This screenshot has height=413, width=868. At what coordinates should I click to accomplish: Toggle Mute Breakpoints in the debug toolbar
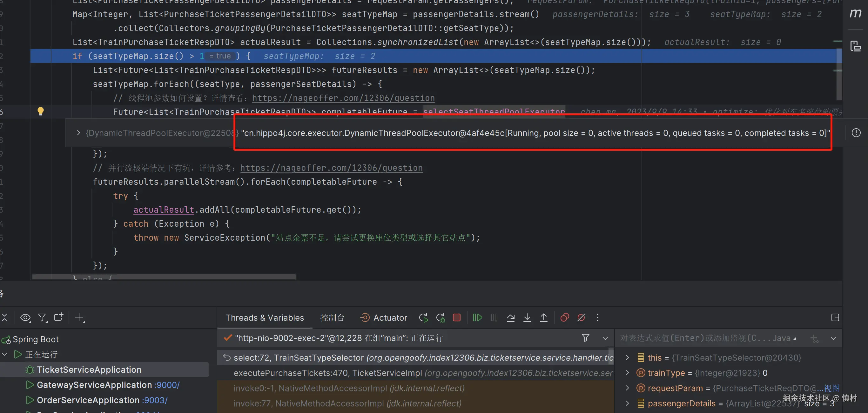coord(581,317)
